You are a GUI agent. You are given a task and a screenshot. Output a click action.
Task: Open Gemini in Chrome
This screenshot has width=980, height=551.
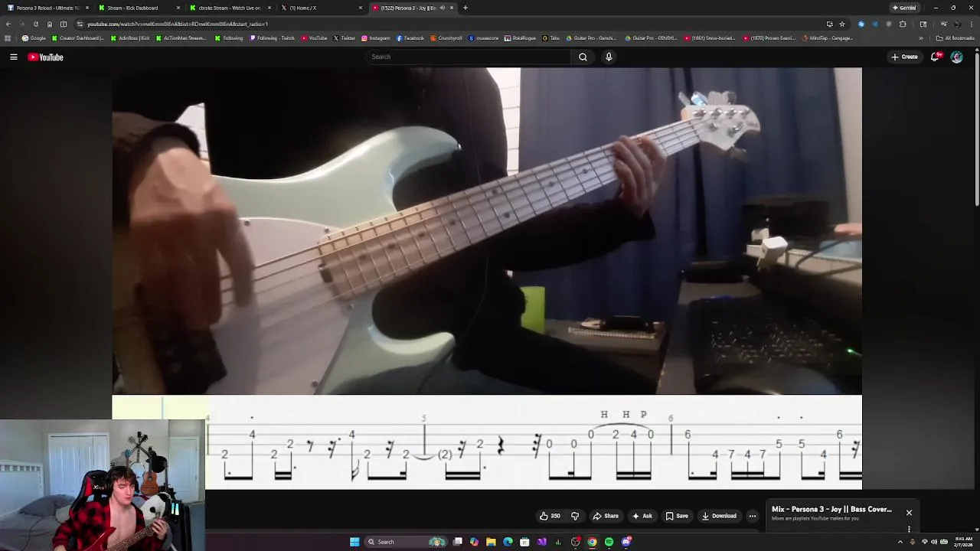pos(904,8)
